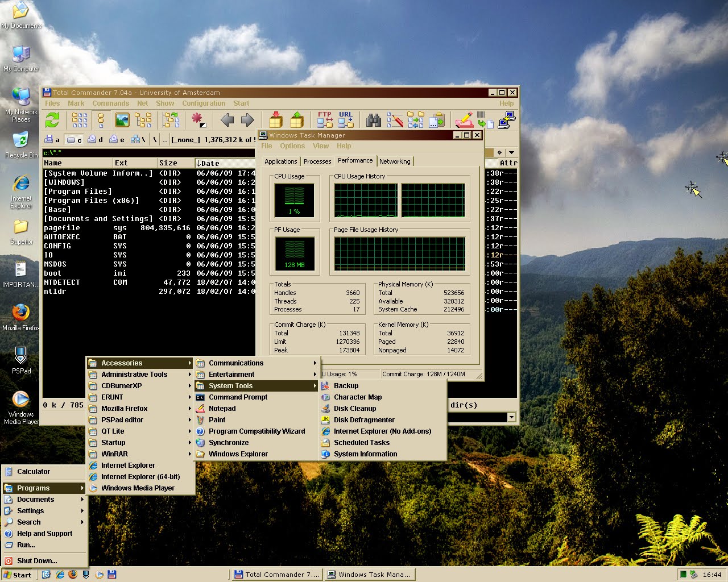Switch Total Commander to full details view
The width and height of the screenshot is (728, 582).
(101, 120)
